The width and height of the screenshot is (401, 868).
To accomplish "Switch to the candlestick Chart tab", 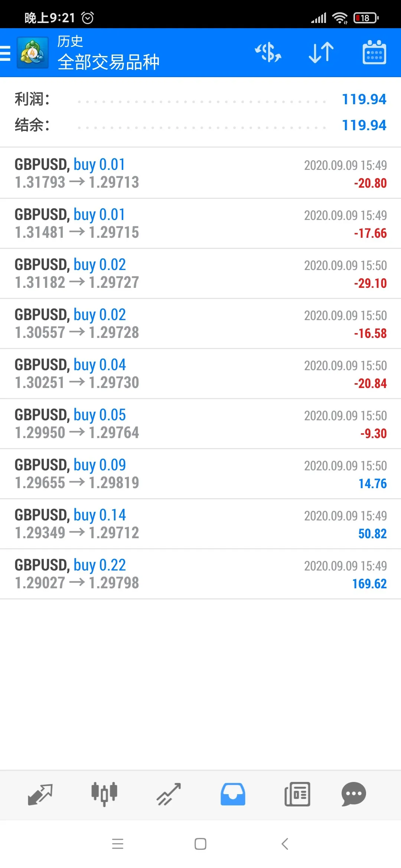I will point(104,795).
